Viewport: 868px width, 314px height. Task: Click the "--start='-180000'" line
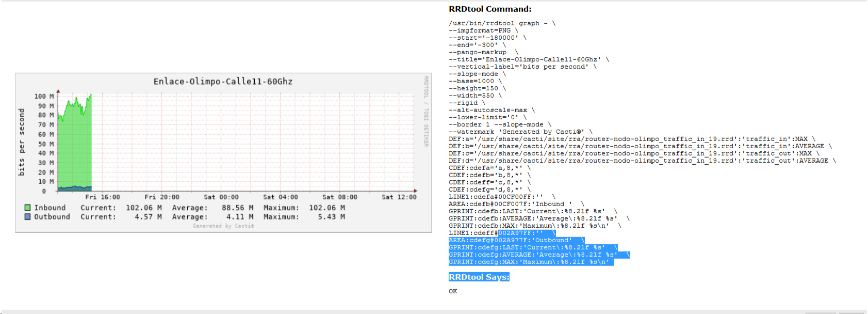click(488, 38)
